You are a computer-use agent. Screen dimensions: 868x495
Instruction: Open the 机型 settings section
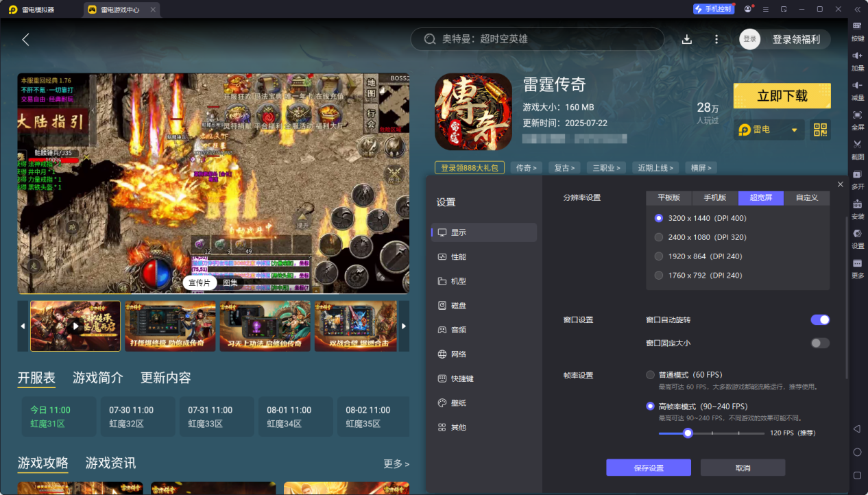484,281
